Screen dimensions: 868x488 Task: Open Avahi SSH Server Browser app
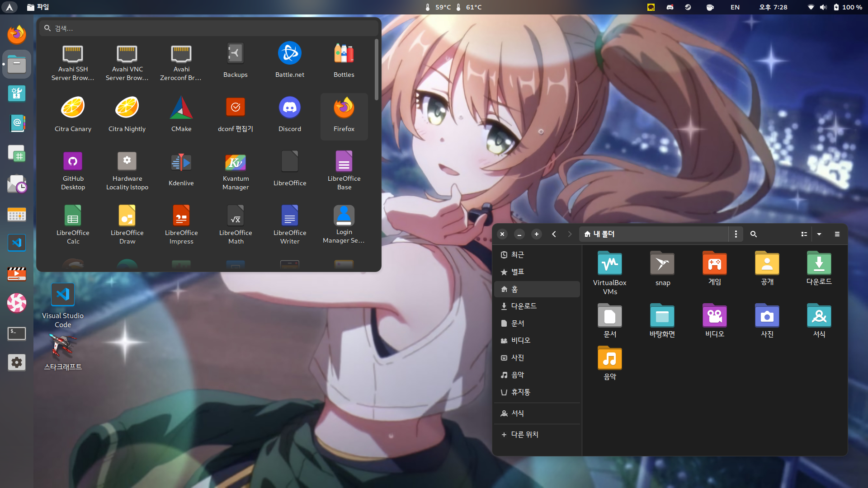coord(73,62)
